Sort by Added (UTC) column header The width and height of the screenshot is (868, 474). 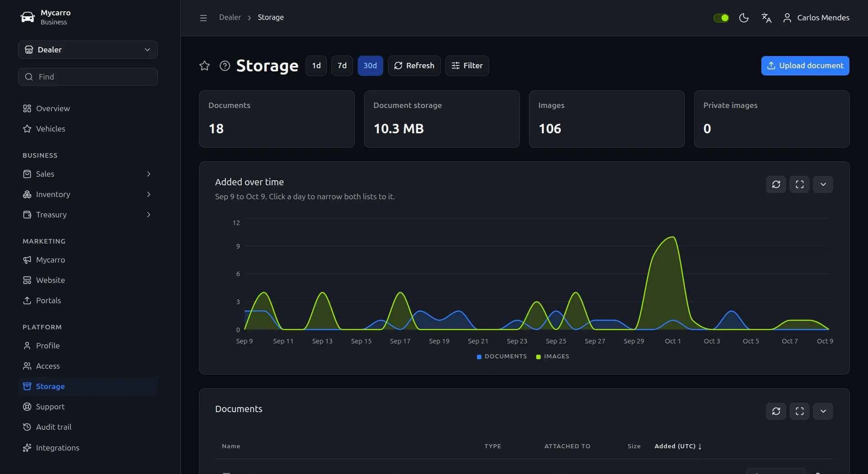[x=678, y=446]
